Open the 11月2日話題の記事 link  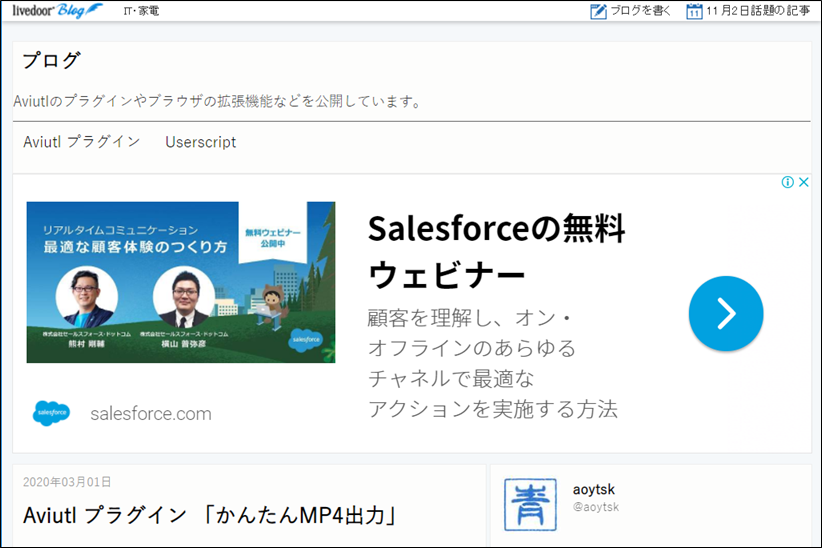(758, 11)
